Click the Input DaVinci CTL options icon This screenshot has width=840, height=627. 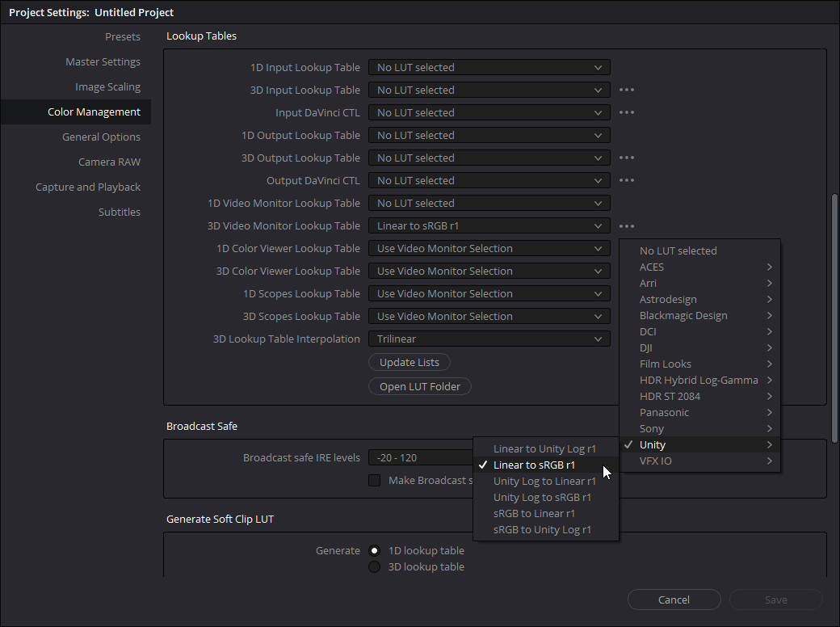pyautogui.click(x=626, y=112)
